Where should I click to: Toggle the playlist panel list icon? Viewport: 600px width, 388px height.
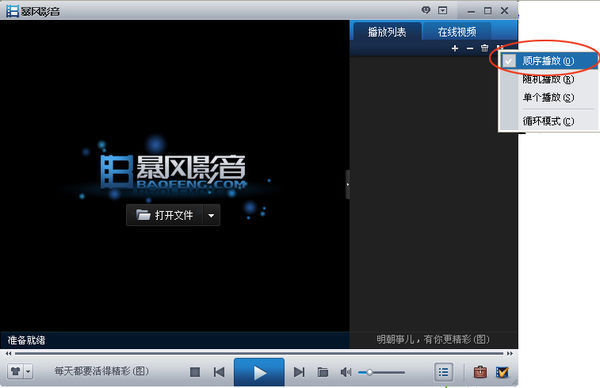click(443, 372)
